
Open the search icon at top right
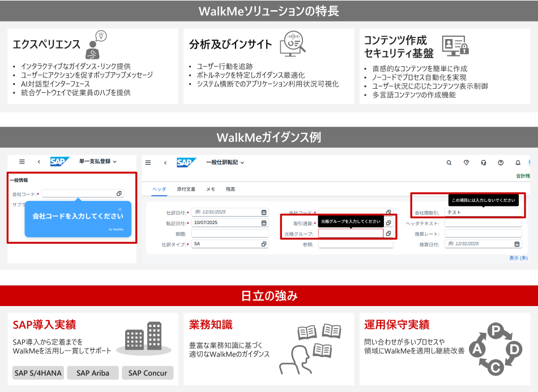[x=449, y=161]
